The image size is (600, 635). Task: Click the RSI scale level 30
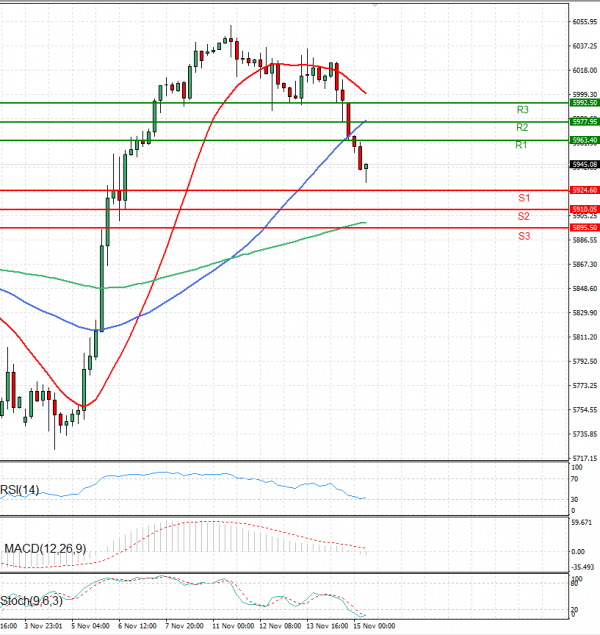pos(574,500)
